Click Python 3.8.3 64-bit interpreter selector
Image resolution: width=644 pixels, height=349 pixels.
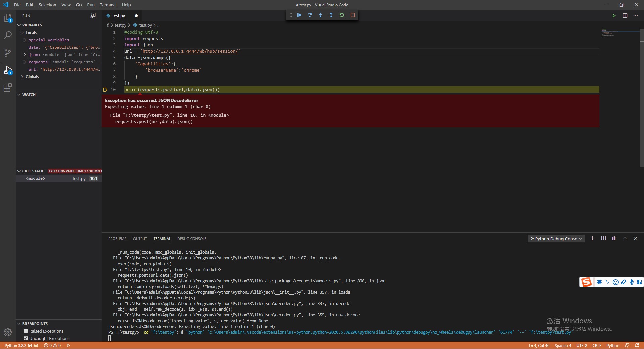tap(21, 345)
